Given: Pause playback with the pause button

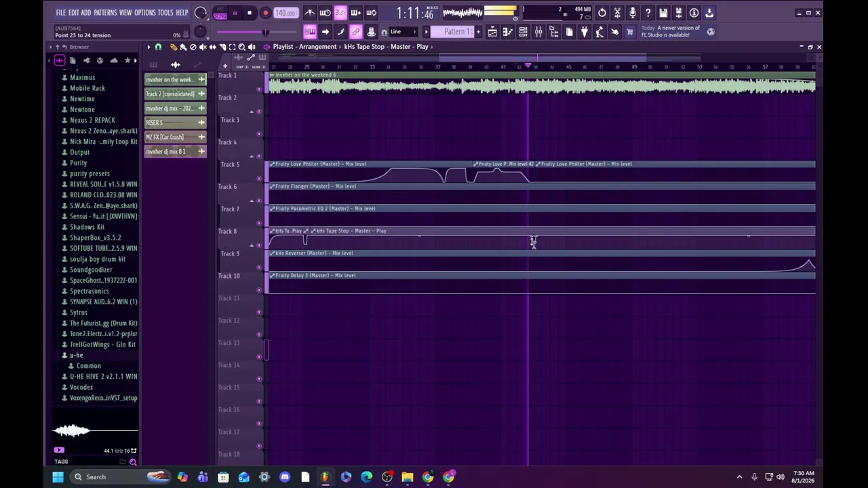Looking at the screenshot, I should [235, 13].
